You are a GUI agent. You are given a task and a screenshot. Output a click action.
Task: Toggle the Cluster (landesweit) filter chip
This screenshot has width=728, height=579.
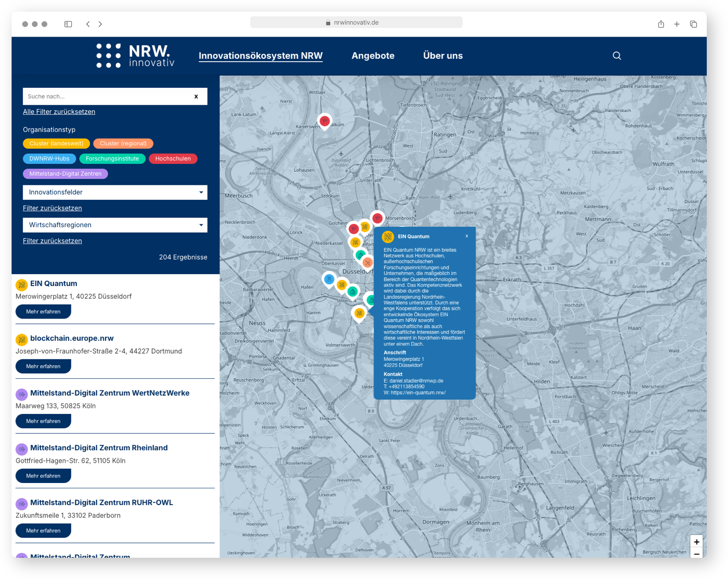(56, 143)
